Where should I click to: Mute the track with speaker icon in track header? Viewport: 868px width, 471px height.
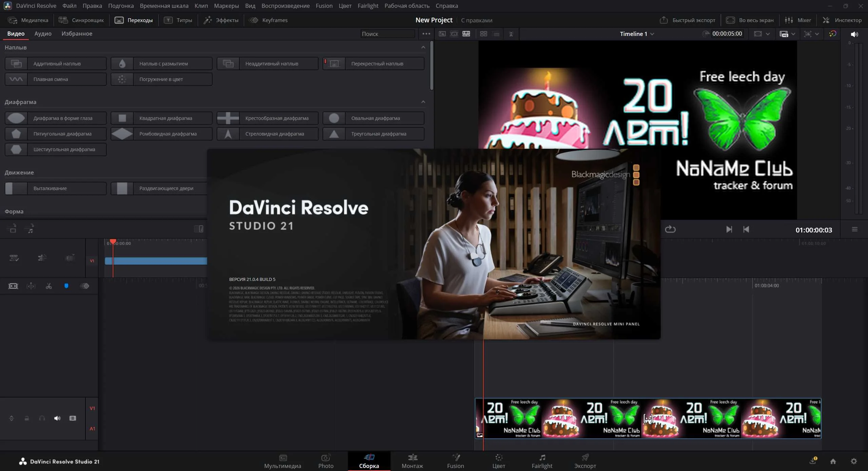[57, 418]
